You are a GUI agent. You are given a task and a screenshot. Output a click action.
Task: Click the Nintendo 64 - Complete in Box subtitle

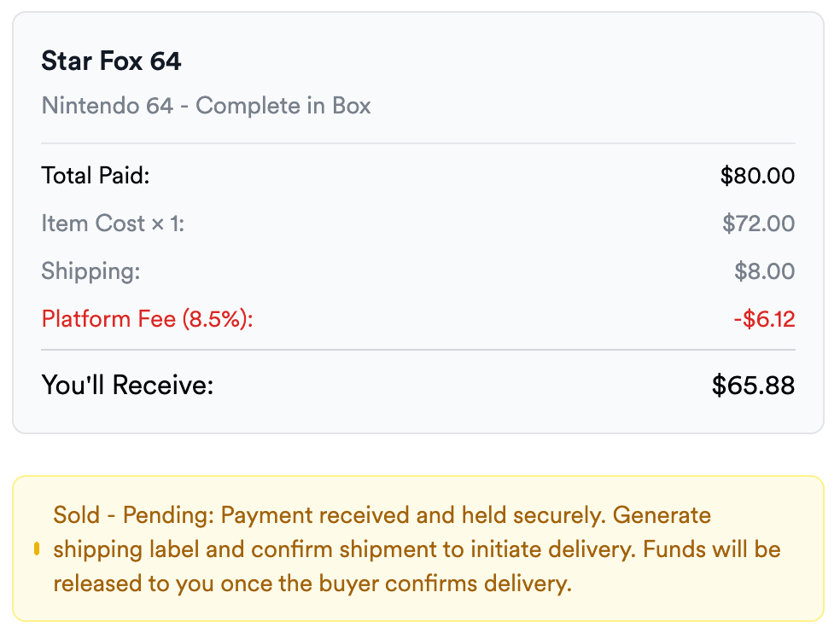point(206,106)
